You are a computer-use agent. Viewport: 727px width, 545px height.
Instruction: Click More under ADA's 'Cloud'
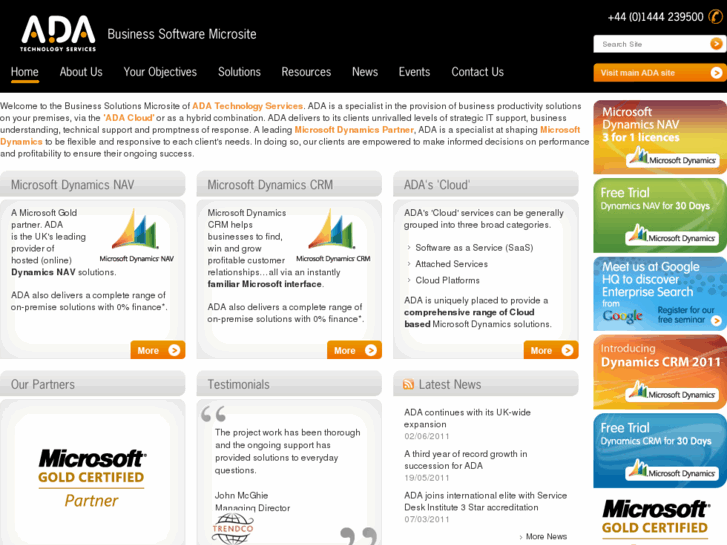tap(551, 350)
